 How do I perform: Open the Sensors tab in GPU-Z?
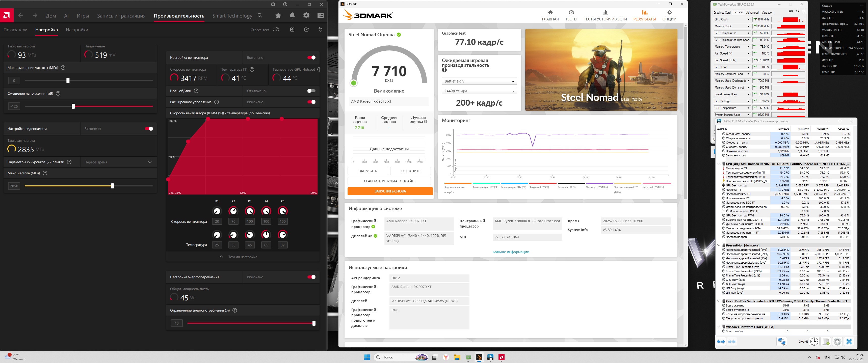pos(738,12)
